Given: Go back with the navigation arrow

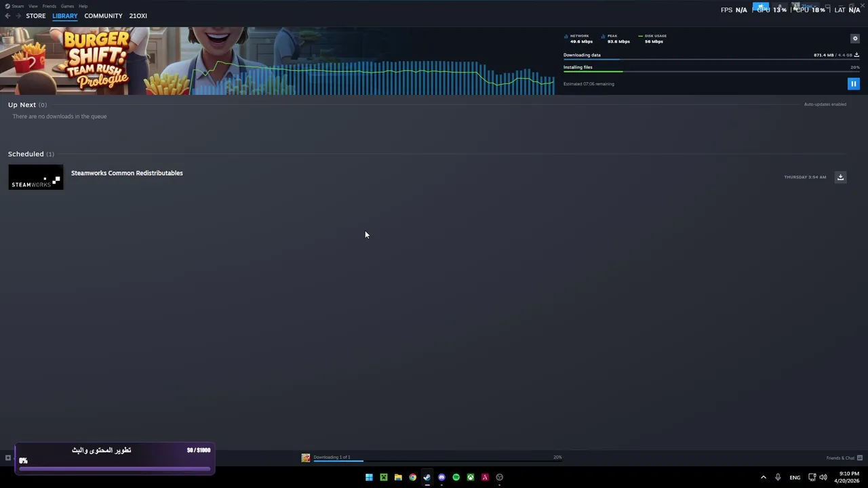Looking at the screenshot, I should 7,16.
